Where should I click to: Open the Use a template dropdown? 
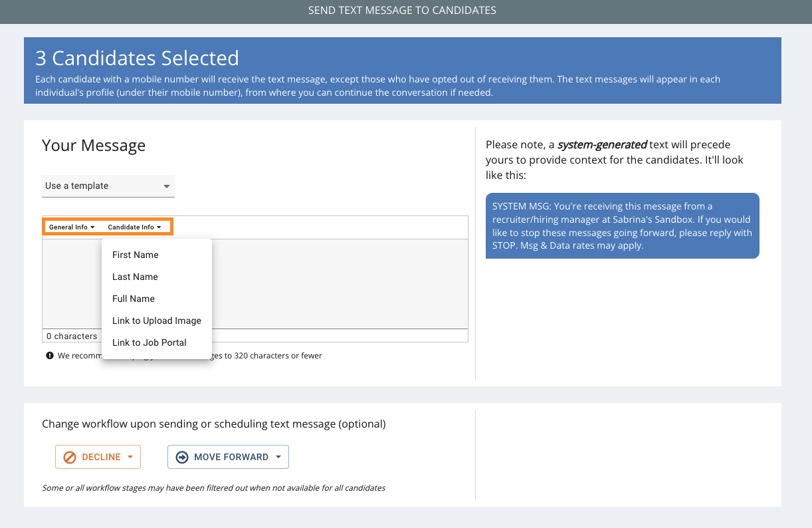click(108, 186)
